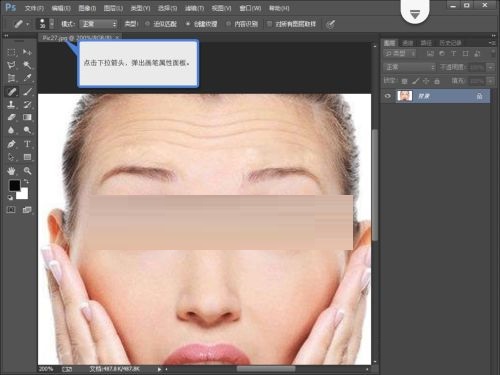Screen dimensions: 500x375
Task: Select the Hand tool
Action: pyautogui.click(x=11, y=171)
